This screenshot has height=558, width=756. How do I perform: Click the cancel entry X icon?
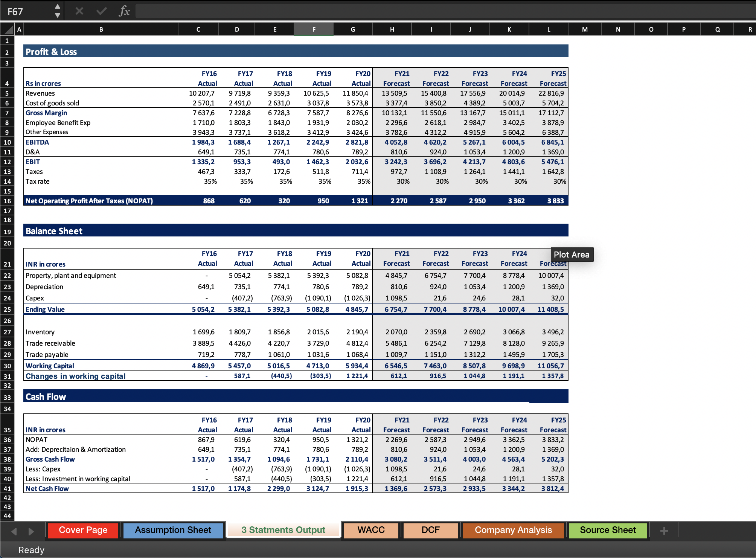(79, 11)
